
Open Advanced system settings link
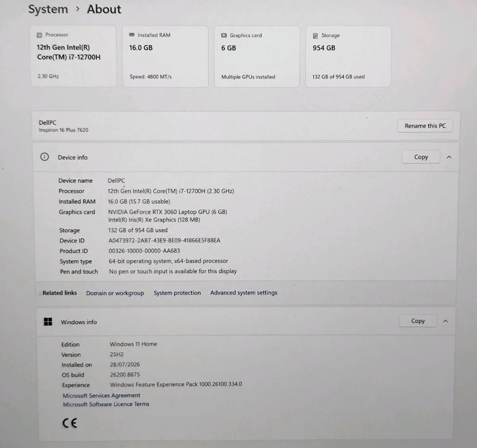click(x=244, y=293)
